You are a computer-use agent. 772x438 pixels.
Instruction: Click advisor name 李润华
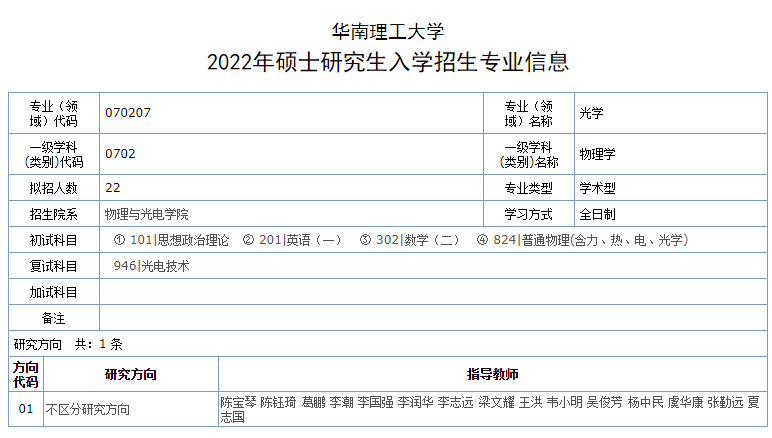tap(416, 402)
